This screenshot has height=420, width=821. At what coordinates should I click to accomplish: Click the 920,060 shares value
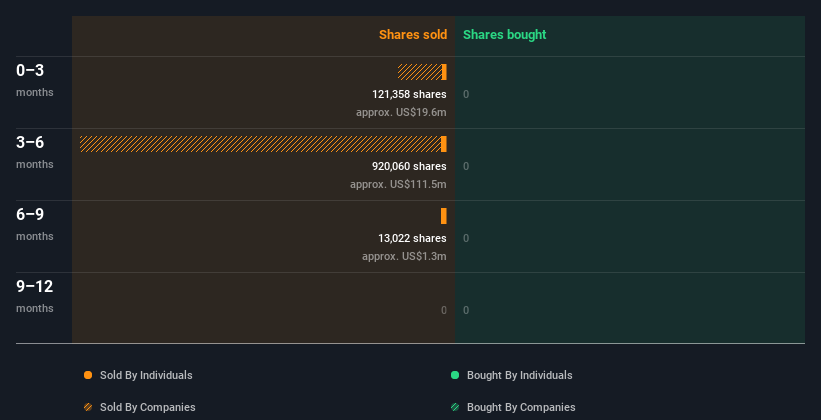coord(409,166)
